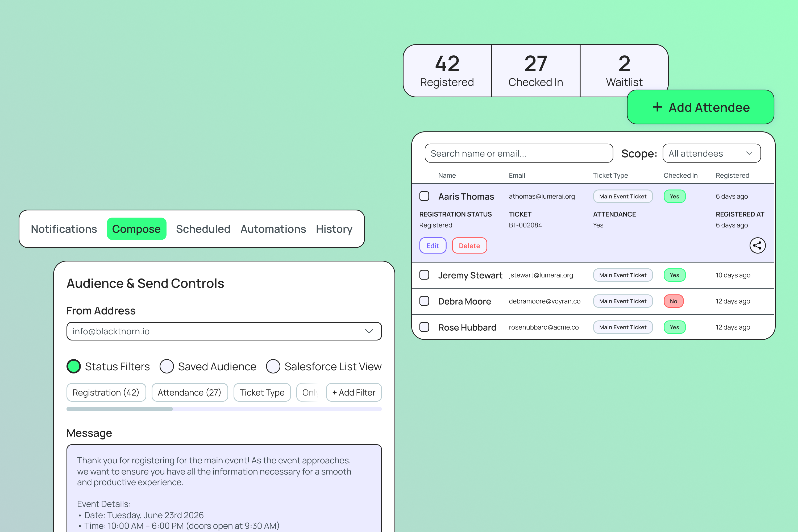Choose the Saved Audience radio option
This screenshot has height=532, width=798.
tap(167, 367)
